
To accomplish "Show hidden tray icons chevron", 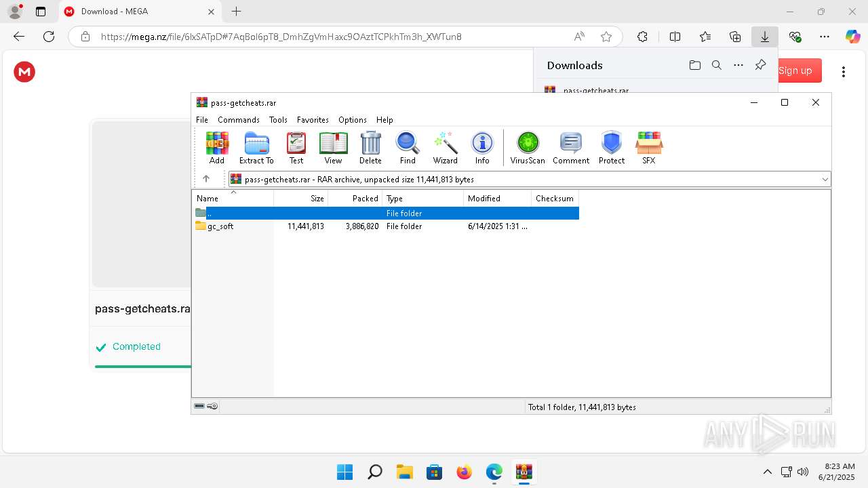I will pyautogui.click(x=768, y=472).
